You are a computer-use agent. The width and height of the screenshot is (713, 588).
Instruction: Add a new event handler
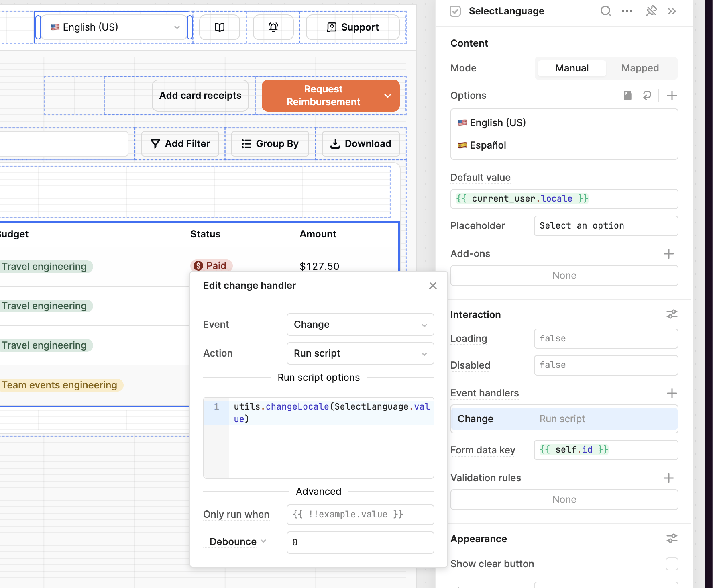(672, 393)
